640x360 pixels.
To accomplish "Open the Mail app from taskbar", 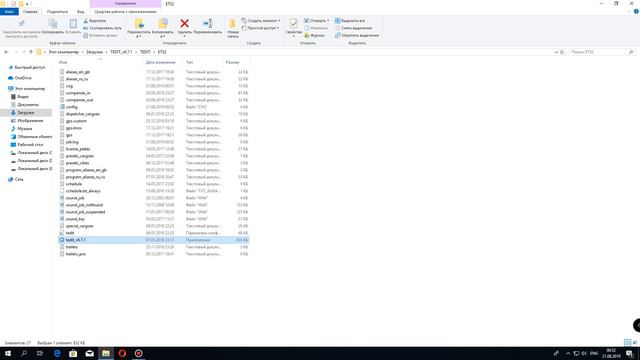I will tap(89, 353).
